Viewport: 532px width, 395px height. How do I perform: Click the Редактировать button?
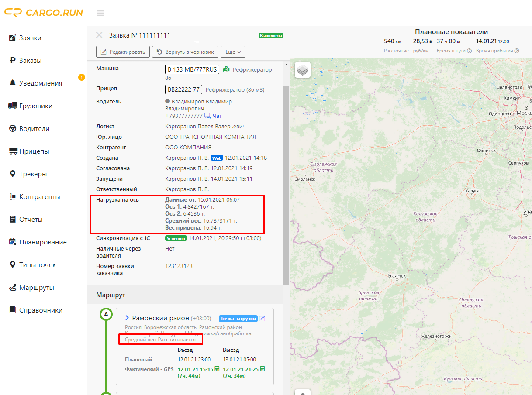pyautogui.click(x=123, y=52)
